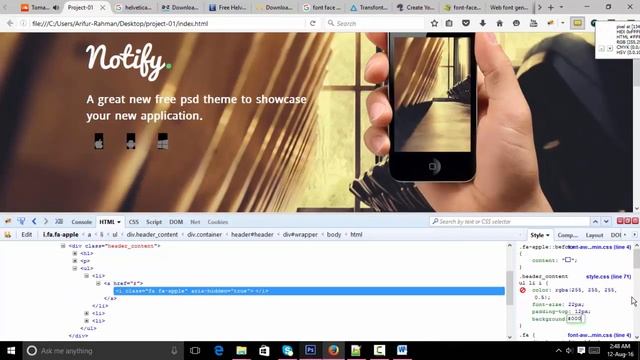The width and height of the screenshot is (640, 360).
Task: Select body in breadcrumb path
Action: (x=334, y=235)
